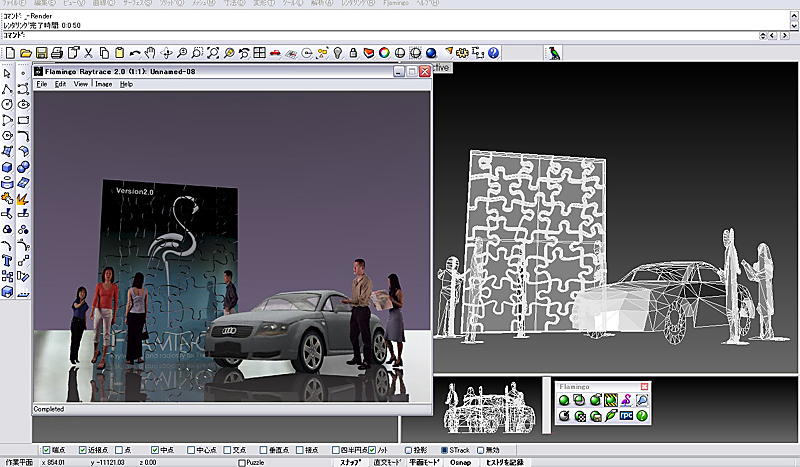Image resolution: width=800 pixels, height=467 pixels.
Task: Click the rpc icon in Flamingo toolbar
Action: pos(627,416)
